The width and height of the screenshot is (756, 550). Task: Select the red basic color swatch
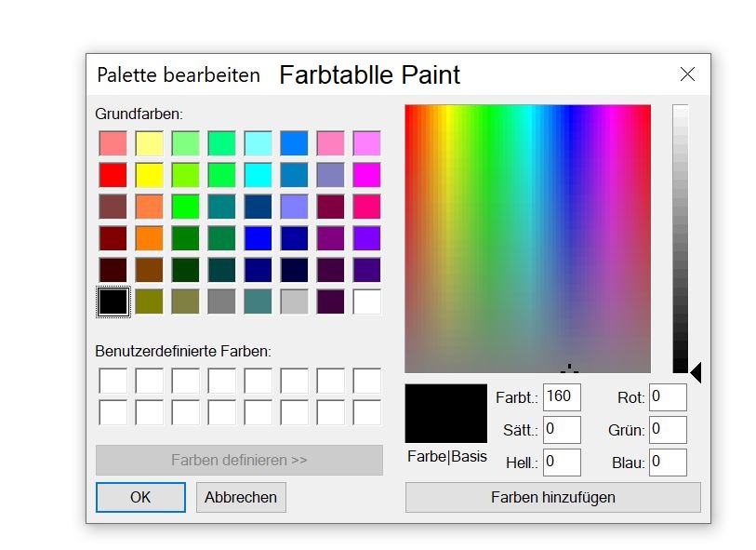(x=113, y=175)
